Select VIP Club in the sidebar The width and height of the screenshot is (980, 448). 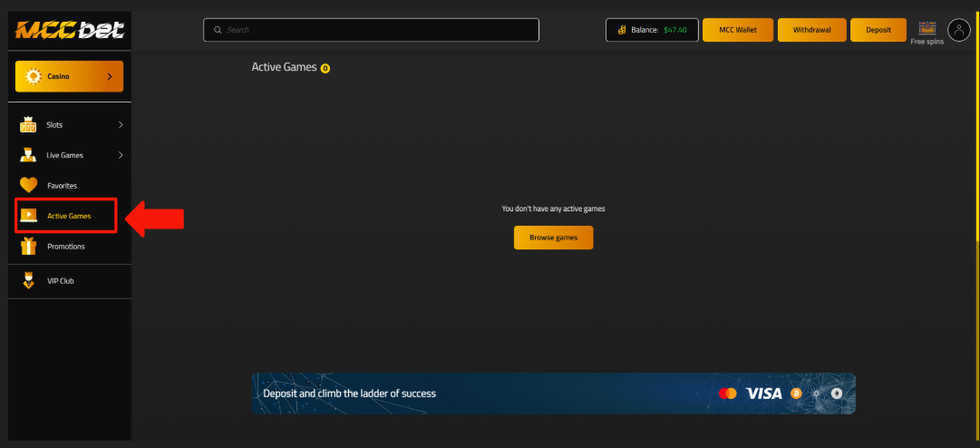coord(60,280)
